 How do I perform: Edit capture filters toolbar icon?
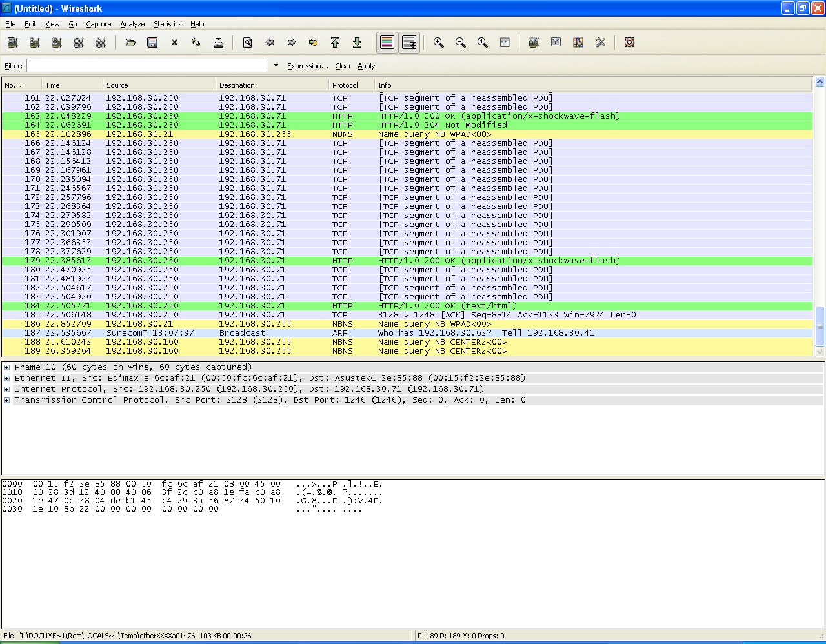[534, 43]
